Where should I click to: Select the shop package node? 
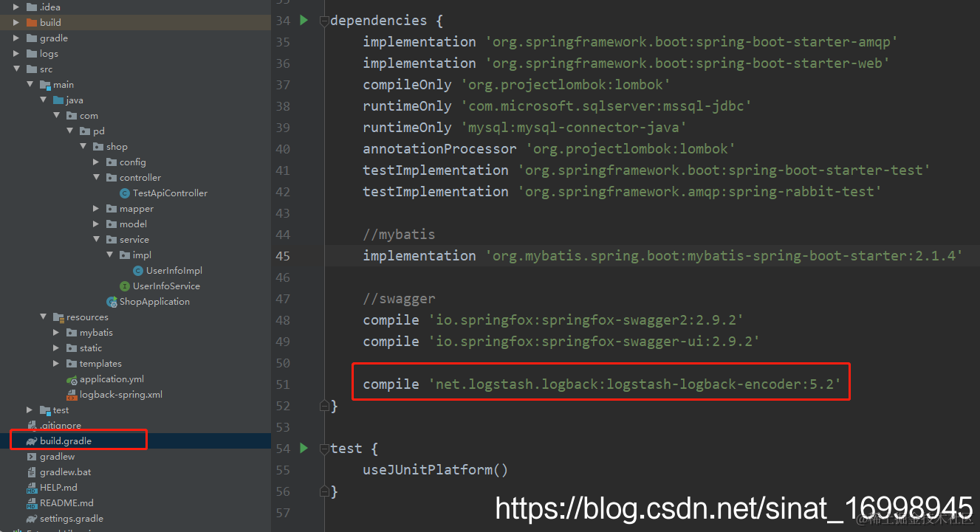[117, 147]
